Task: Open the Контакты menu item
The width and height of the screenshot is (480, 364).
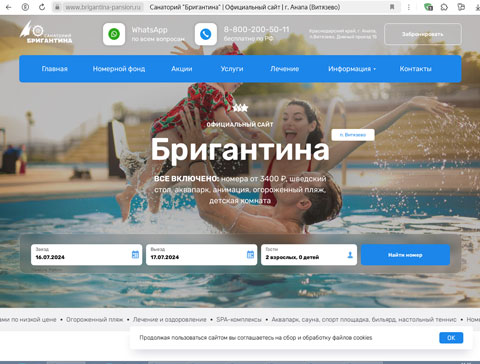Action: click(415, 69)
